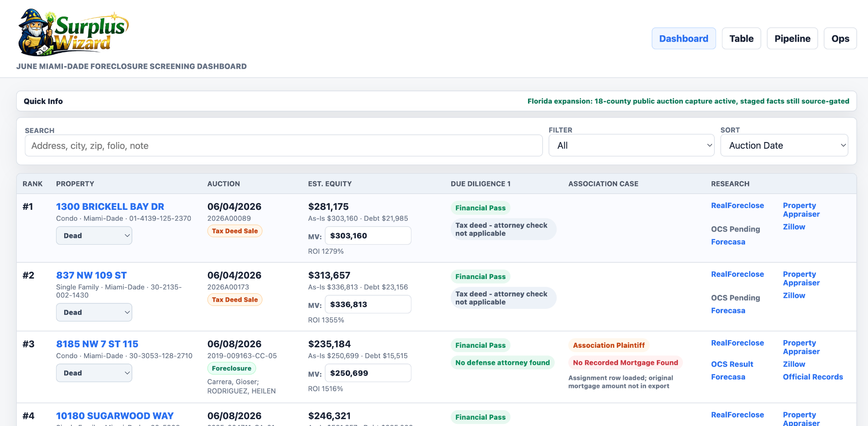Open Zillow link for 1300 Brickell Bay Dr
Viewport: 868px width, 426px height.
794,227
